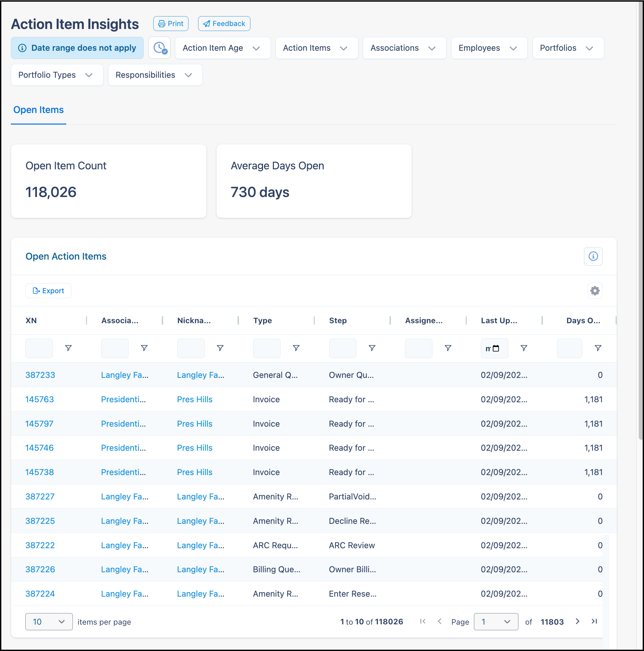The height and width of the screenshot is (651, 644).
Task: Open the Employees filter dropdown
Action: (489, 48)
